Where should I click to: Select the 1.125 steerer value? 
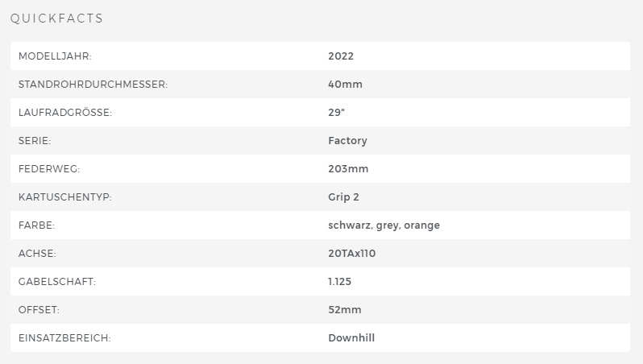pos(339,282)
